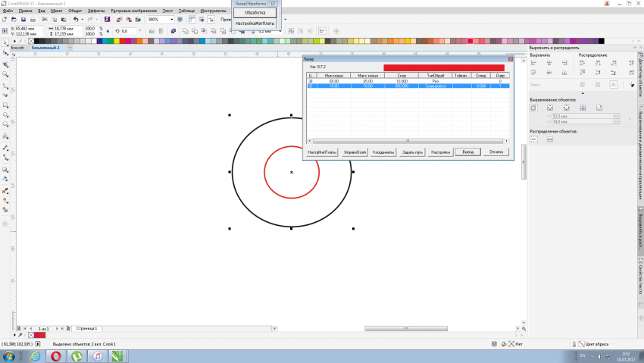Toggle Align to Grid option in docker
Image resolution: width=644 pixels, height=363 pixels.
click(x=582, y=108)
